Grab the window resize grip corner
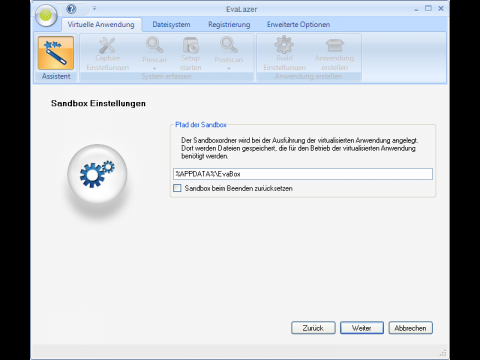480x360 pixels. [x=443, y=353]
